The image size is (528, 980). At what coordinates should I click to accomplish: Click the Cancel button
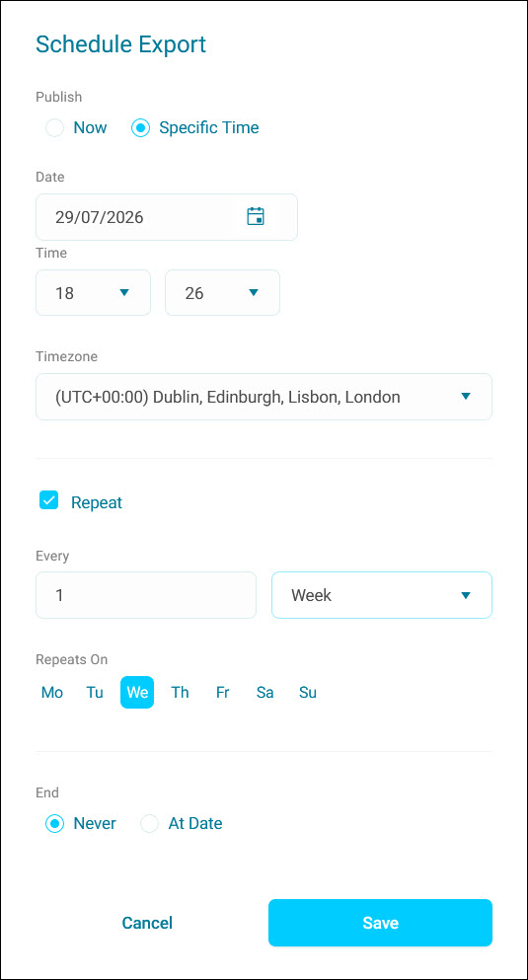point(147,923)
